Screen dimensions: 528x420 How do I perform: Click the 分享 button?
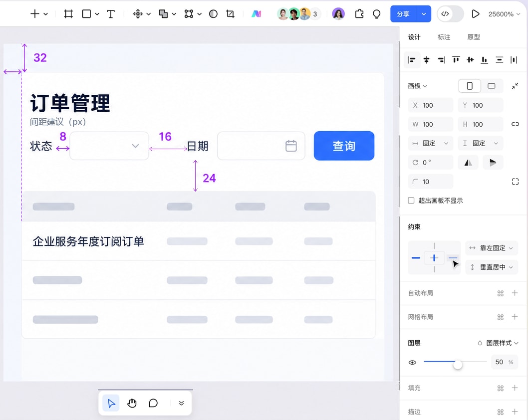click(403, 14)
